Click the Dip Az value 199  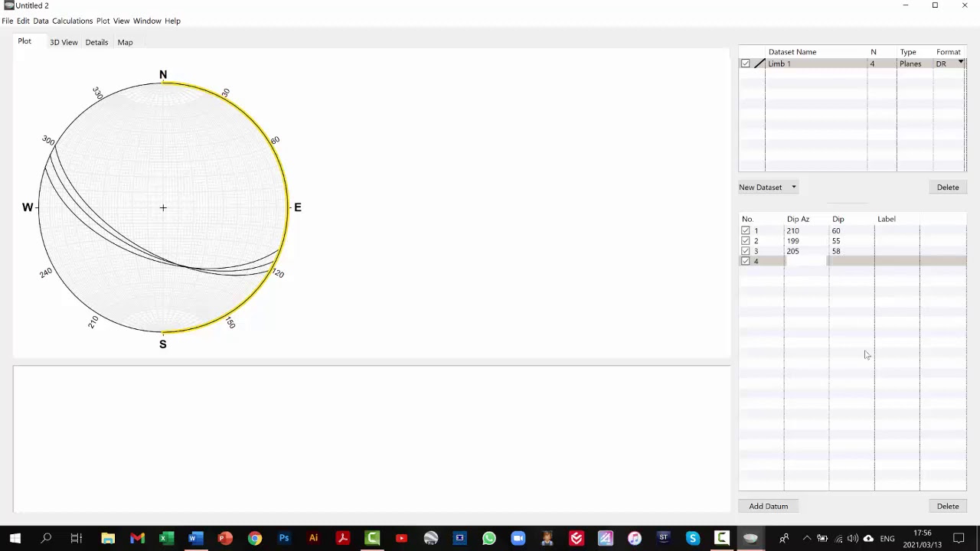point(792,241)
